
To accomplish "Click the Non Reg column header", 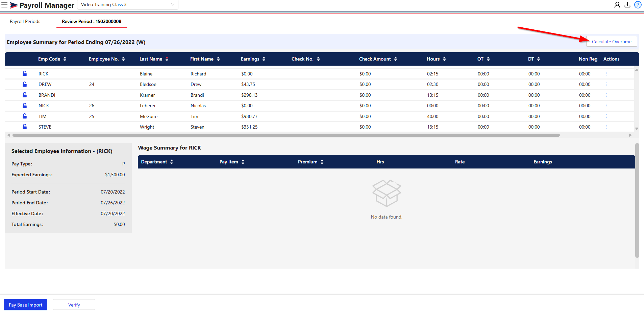I will (588, 59).
